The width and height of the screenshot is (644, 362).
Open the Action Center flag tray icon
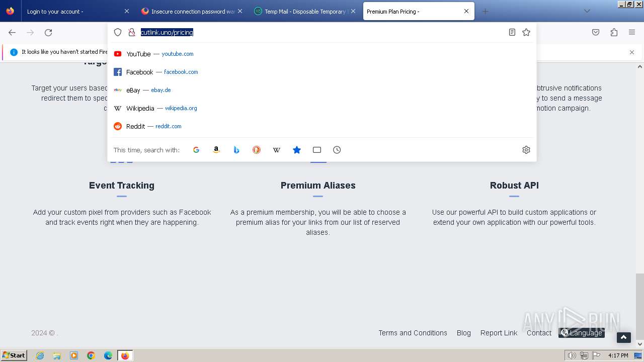click(596, 355)
